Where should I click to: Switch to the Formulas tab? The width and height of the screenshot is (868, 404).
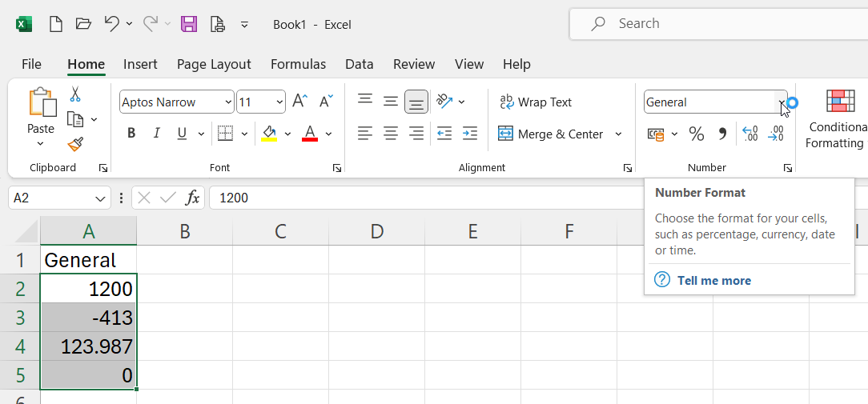click(x=298, y=64)
